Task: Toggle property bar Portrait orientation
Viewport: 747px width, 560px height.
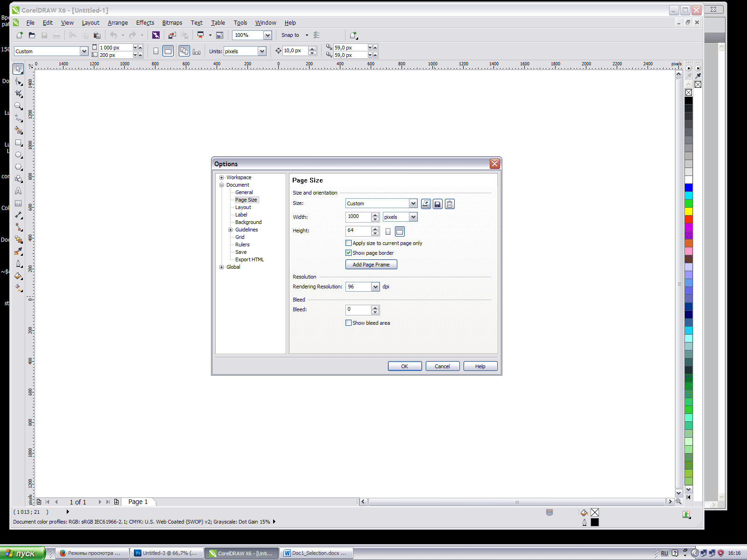Action: (x=156, y=51)
